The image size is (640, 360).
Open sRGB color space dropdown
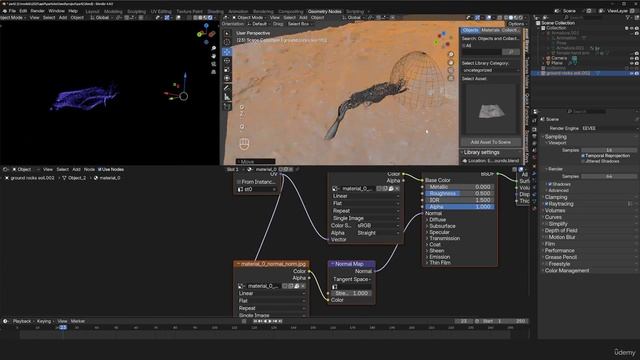click(378, 225)
